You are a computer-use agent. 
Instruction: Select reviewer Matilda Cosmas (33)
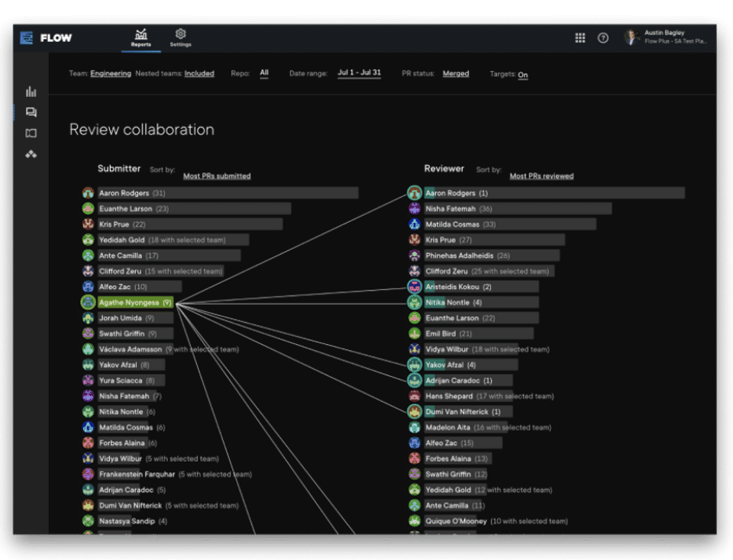click(x=510, y=224)
